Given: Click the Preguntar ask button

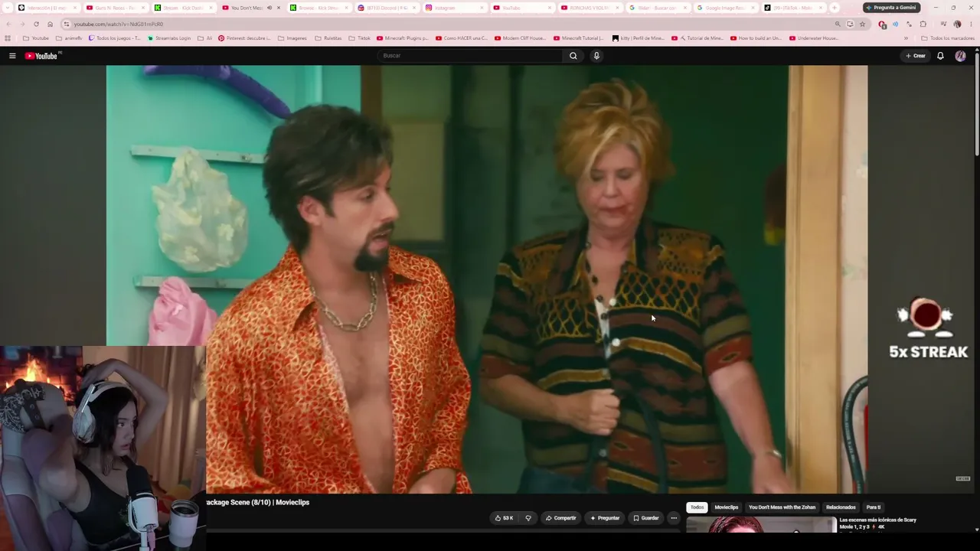Looking at the screenshot, I should 605,518.
